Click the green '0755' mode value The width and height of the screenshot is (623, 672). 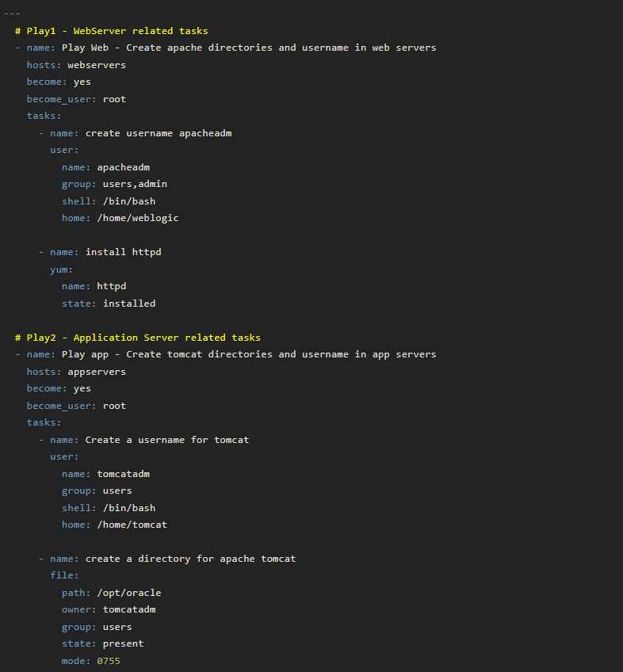tap(109, 661)
